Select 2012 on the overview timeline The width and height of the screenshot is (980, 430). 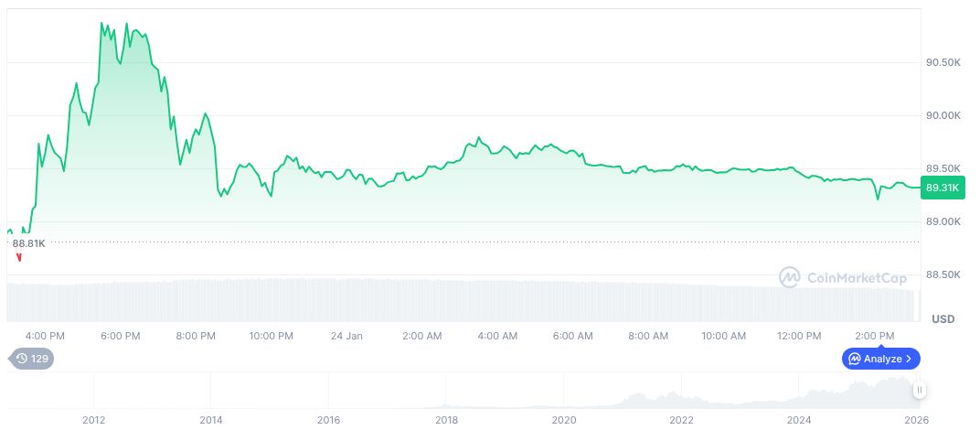93,420
